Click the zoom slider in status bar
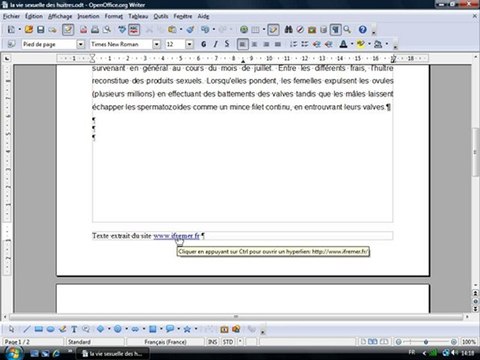This screenshot has width=480, height=360. pyautogui.click(x=426, y=342)
